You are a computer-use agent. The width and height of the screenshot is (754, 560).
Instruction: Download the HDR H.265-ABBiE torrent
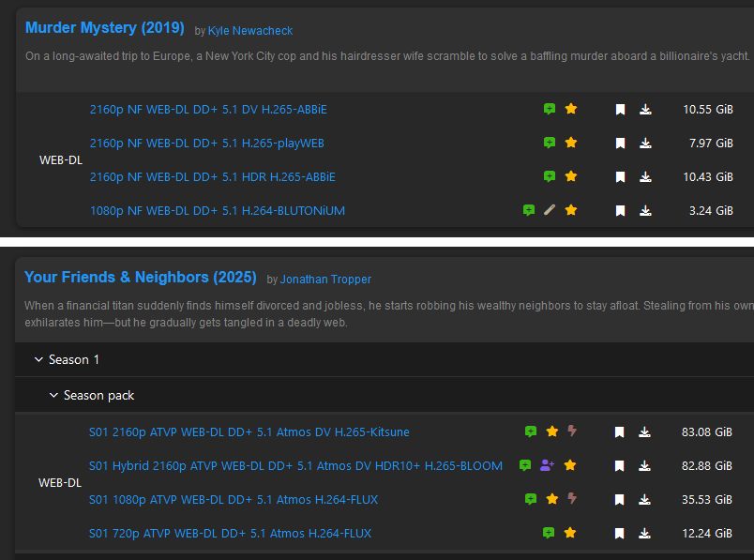(645, 177)
